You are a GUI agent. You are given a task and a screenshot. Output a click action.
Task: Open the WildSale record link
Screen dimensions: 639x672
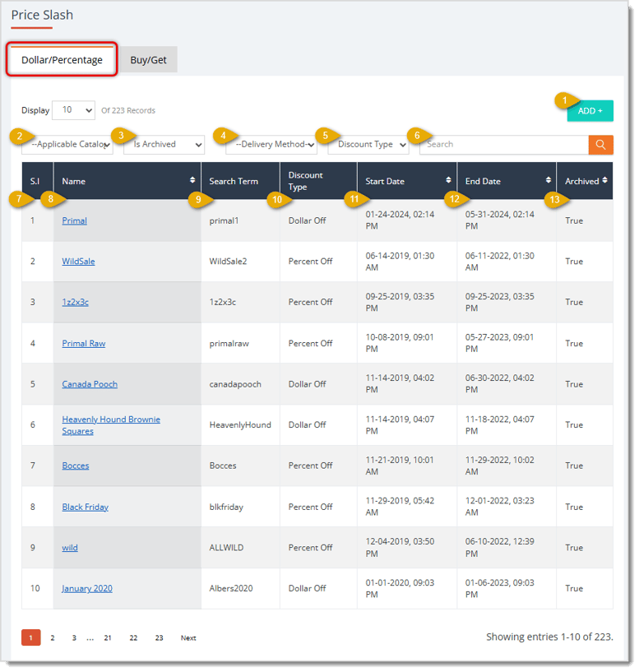pos(78,262)
